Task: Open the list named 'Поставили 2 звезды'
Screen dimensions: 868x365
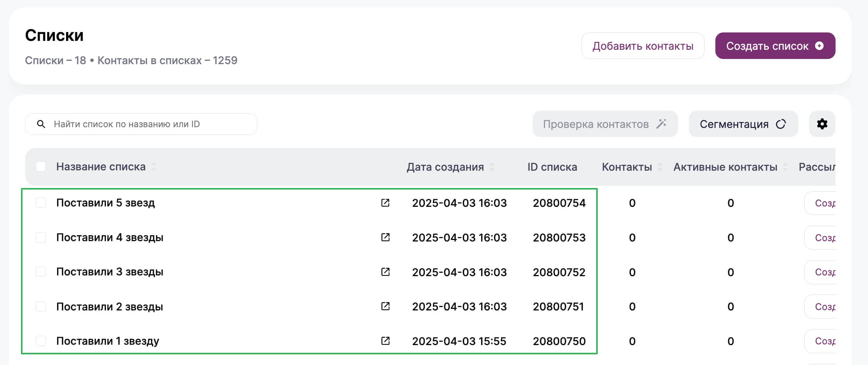Action: point(110,306)
